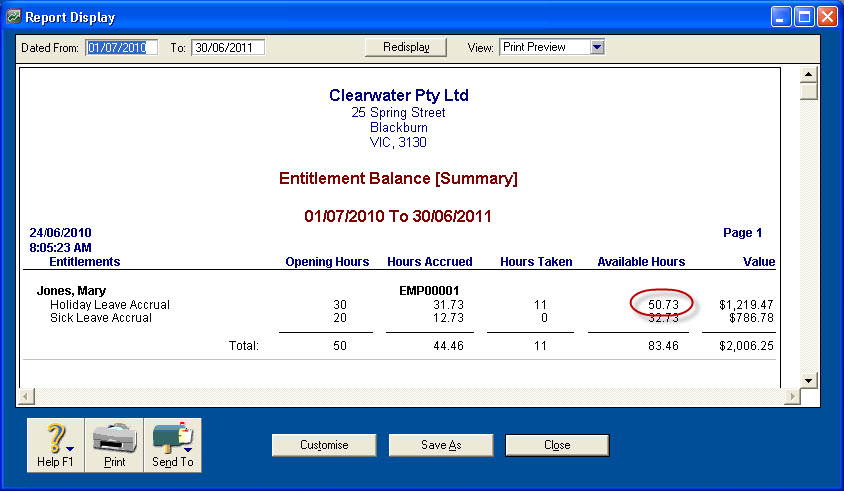This screenshot has width=844, height=491.
Task: Click the Entitlement Balance [Summary] title
Action: pos(398,178)
